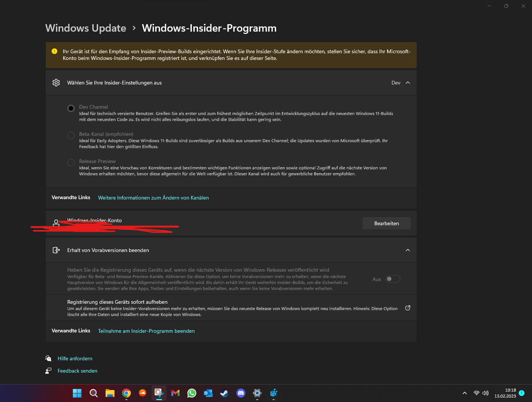Go back to Windows Update breadcrumb
Image resolution: width=532 pixels, height=402 pixels.
tap(86, 28)
